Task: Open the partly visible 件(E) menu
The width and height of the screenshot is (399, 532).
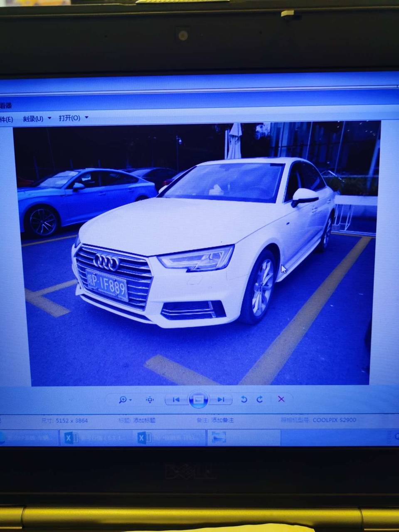Action: click(x=6, y=119)
